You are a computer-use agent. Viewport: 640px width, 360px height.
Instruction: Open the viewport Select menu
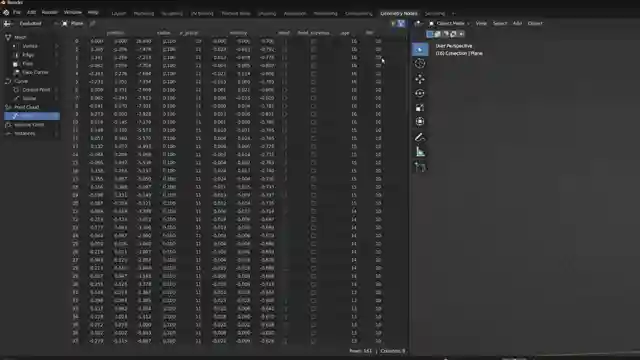[x=500, y=24]
